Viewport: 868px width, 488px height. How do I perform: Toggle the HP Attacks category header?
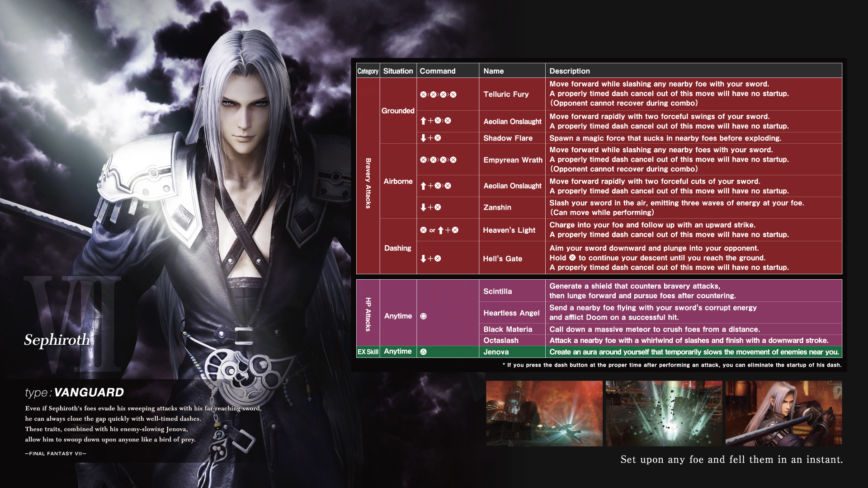coord(368,316)
